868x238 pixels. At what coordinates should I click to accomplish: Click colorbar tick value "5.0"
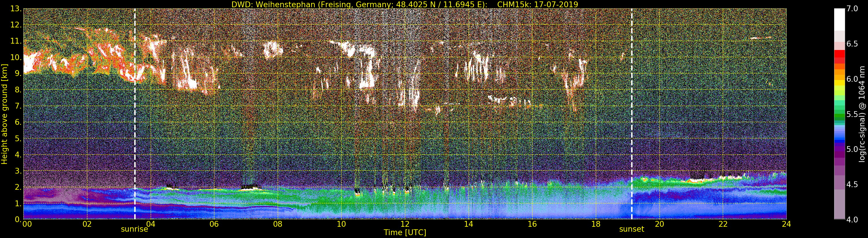point(852,149)
